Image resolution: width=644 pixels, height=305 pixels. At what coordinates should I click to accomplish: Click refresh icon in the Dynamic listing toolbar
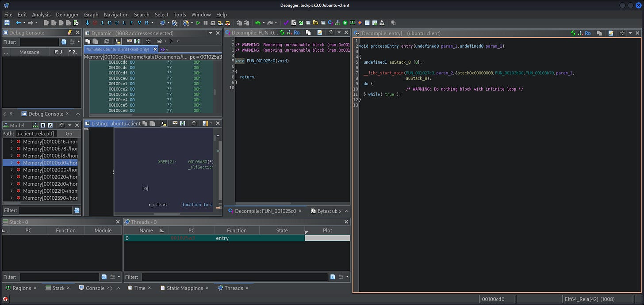click(106, 41)
